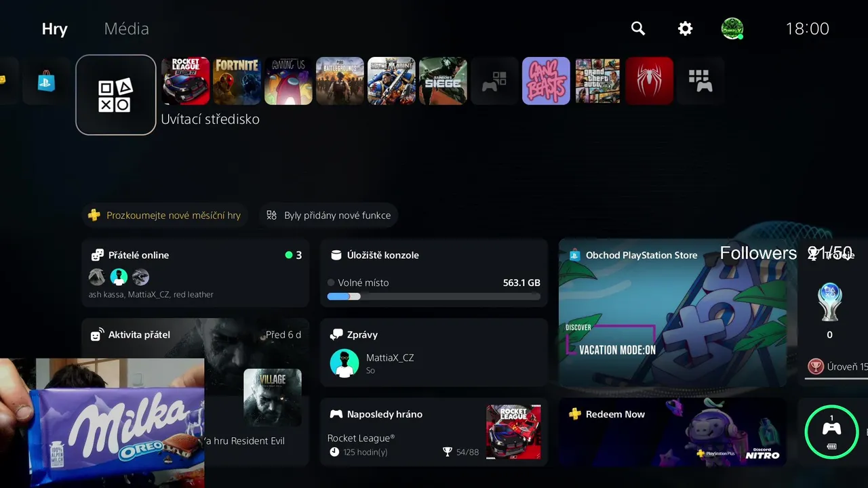This screenshot has width=868, height=488.
Task: Open the Resident Evil Village thumbnail
Action: [x=273, y=397]
